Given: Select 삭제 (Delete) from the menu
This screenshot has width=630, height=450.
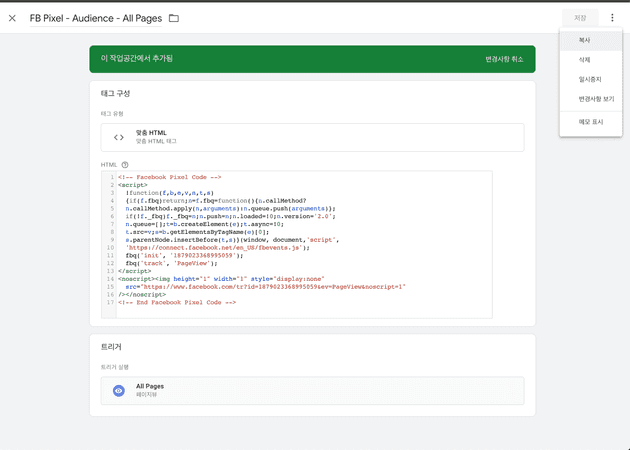Looking at the screenshot, I should pos(584,60).
